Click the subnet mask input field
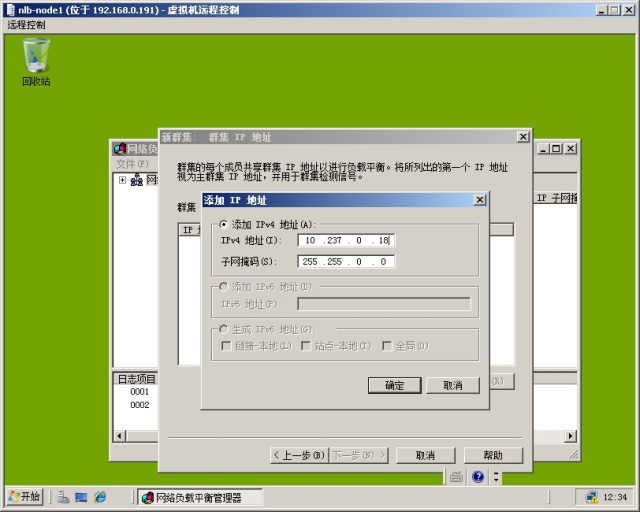 point(346,262)
